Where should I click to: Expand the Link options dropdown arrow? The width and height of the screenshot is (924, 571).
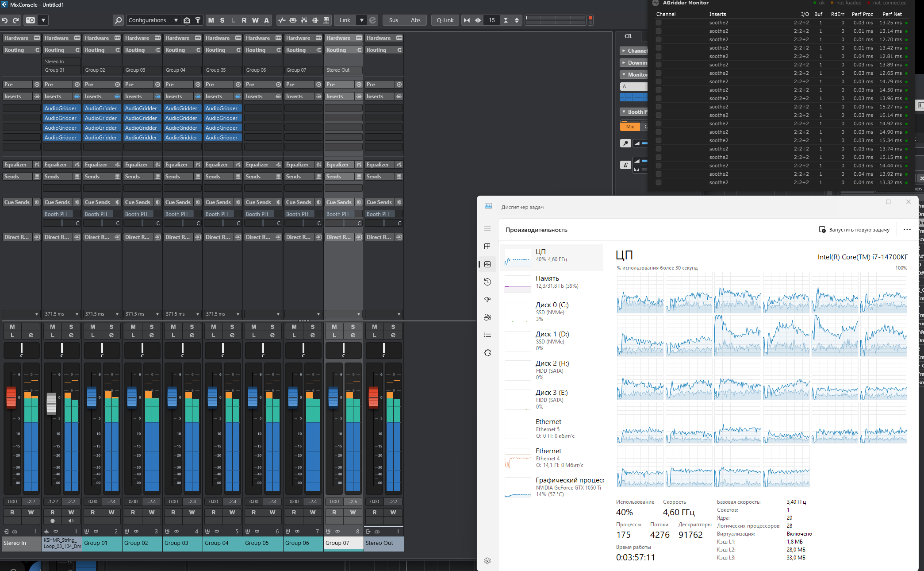coord(362,20)
